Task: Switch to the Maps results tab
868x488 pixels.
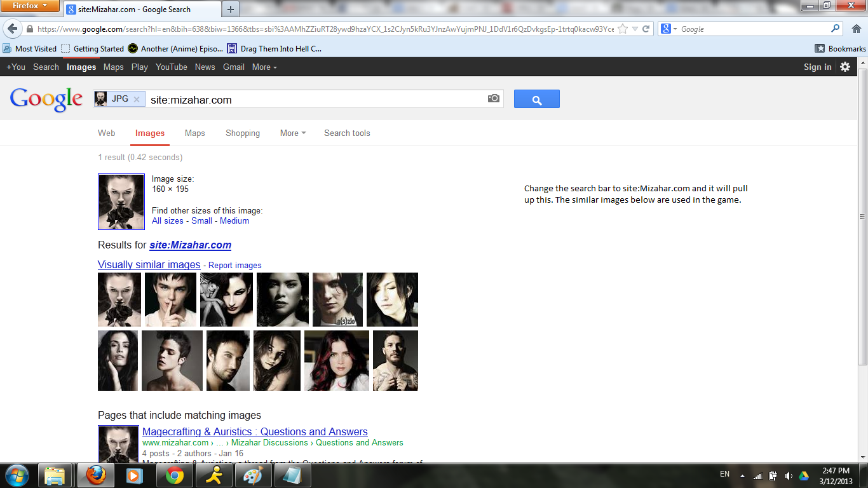Action: 195,133
